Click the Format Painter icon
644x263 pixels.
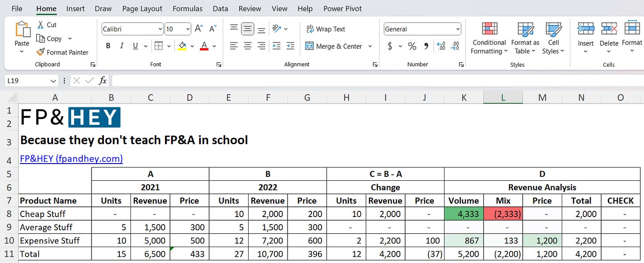click(41, 52)
